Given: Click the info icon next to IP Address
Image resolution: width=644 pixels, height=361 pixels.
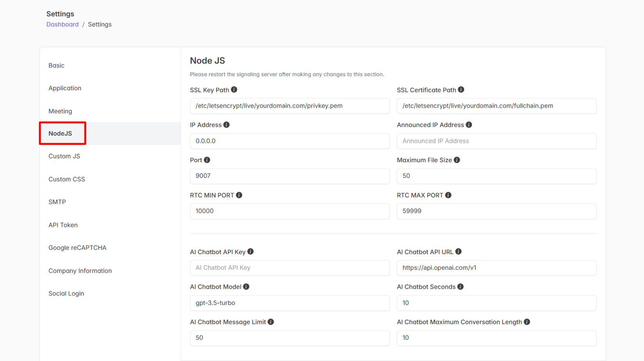Looking at the screenshot, I should coord(226,125).
